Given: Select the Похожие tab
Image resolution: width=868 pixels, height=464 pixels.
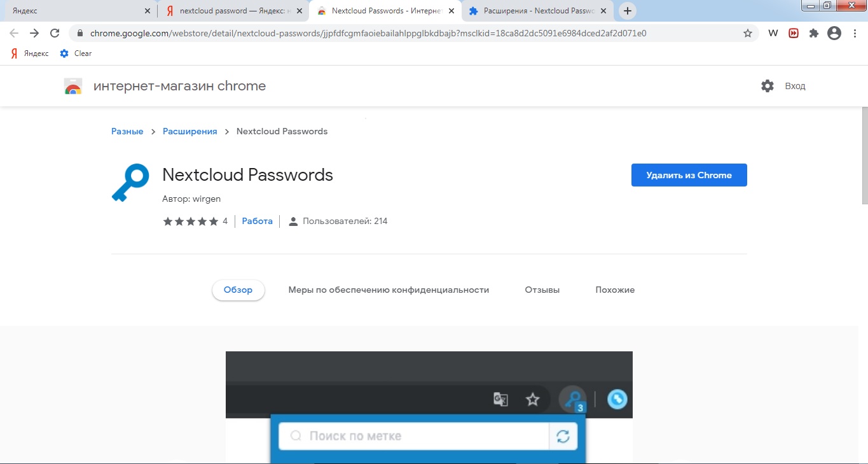Looking at the screenshot, I should pyautogui.click(x=615, y=290).
